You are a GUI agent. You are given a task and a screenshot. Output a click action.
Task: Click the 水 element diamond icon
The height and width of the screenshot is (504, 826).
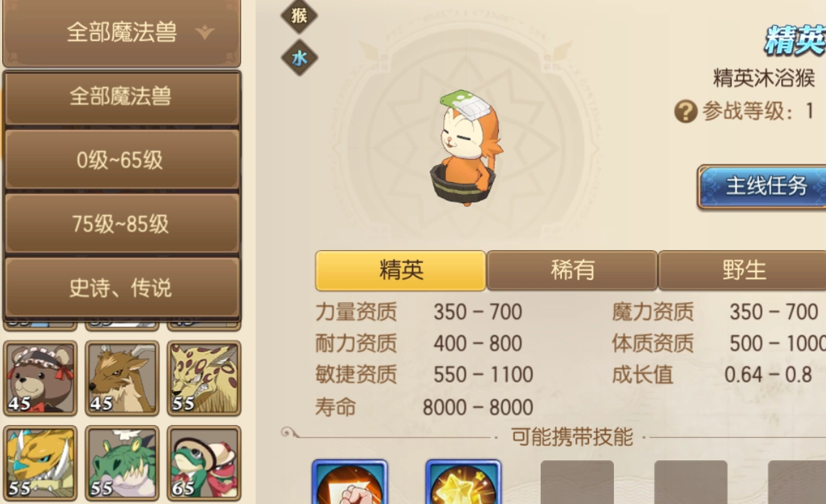point(300,58)
